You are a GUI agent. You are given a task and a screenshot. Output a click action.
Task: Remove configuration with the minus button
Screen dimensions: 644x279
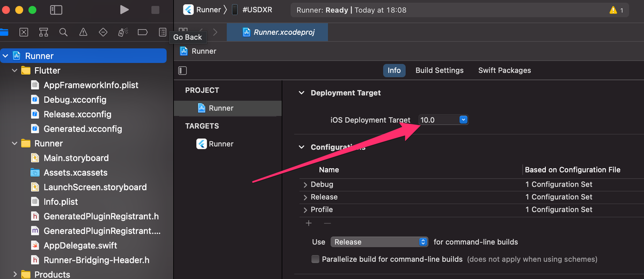coord(327,223)
